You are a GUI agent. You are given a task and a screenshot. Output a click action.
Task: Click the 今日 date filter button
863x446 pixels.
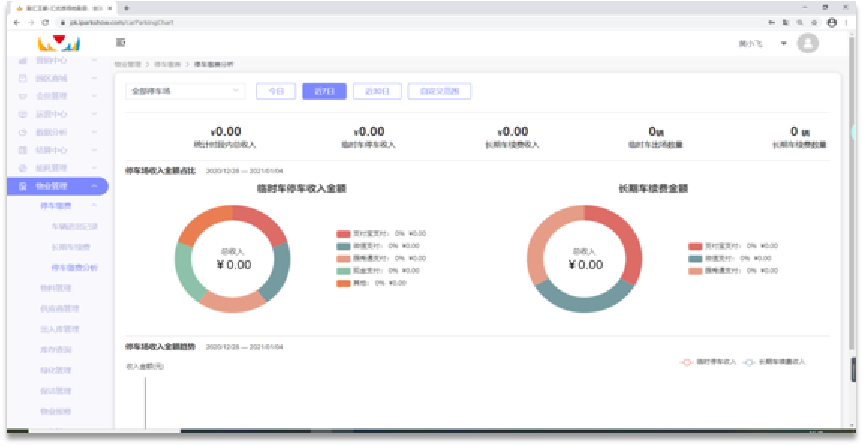tap(276, 91)
